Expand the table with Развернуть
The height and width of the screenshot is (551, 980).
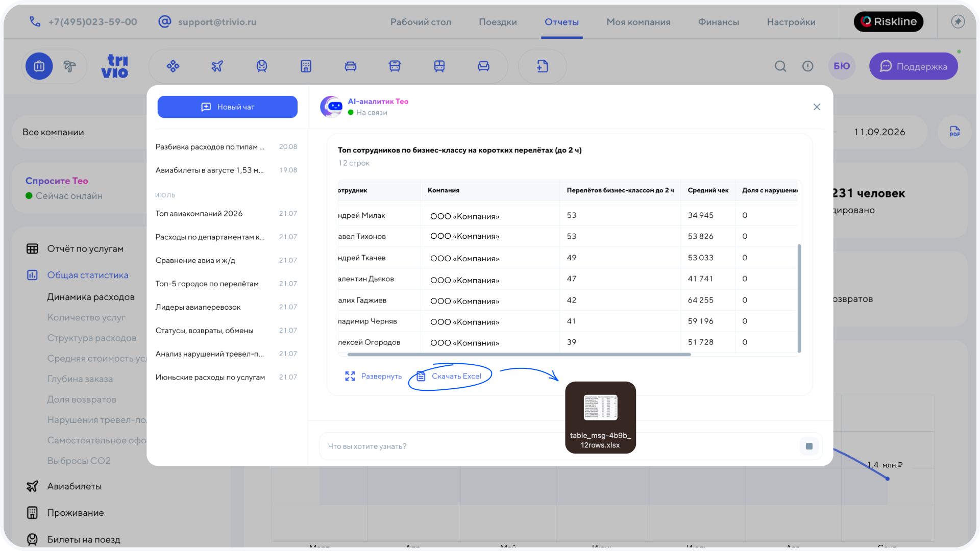point(374,377)
